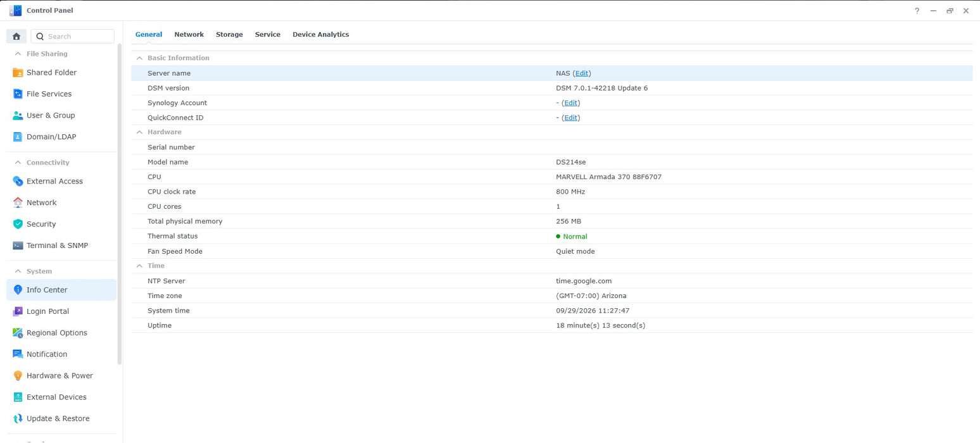
Task: Open the help question mark
Action: click(917, 11)
